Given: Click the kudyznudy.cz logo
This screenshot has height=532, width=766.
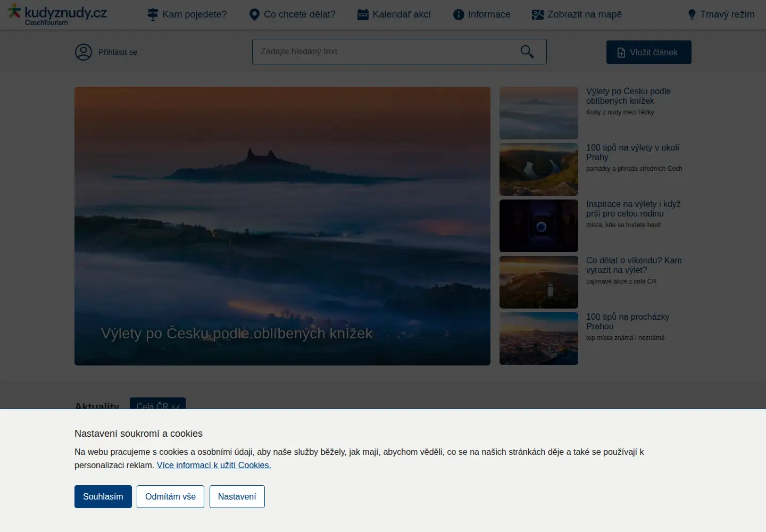Looking at the screenshot, I should click(x=57, y=14).
